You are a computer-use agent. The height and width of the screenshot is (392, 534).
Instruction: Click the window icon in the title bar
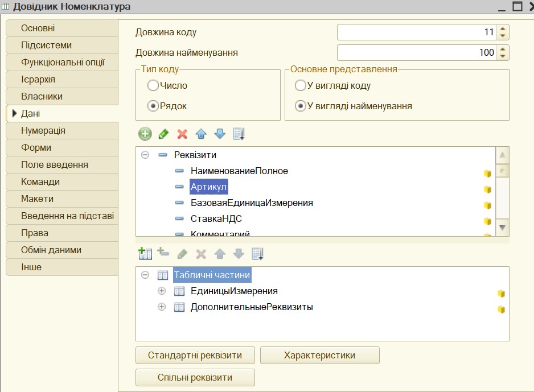point(6,6)
